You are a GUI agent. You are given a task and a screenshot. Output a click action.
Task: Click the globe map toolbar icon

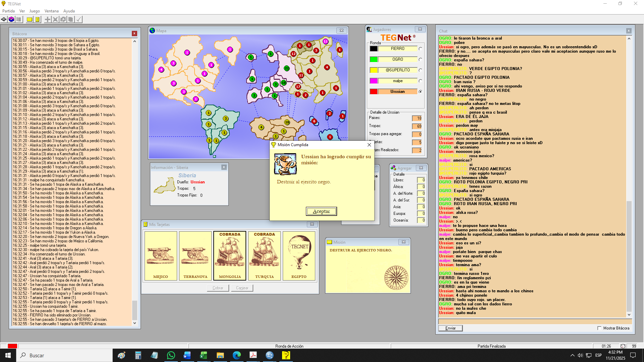point(11,19)
